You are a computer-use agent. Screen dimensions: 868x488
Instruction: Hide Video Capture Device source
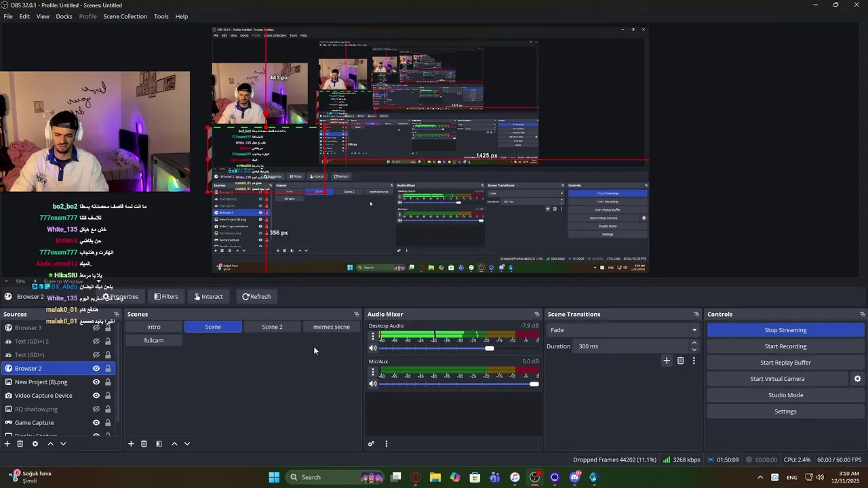point(96,396)
